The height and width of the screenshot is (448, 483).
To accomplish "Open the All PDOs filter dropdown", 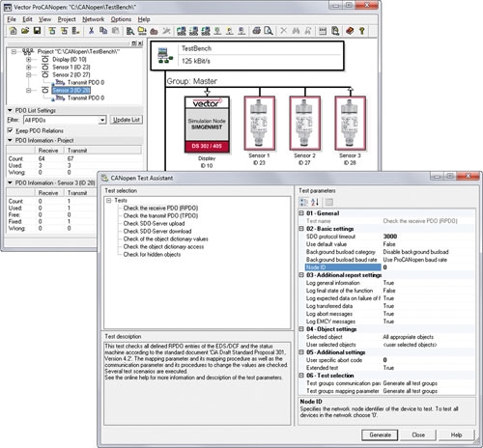I will point(102,120).
